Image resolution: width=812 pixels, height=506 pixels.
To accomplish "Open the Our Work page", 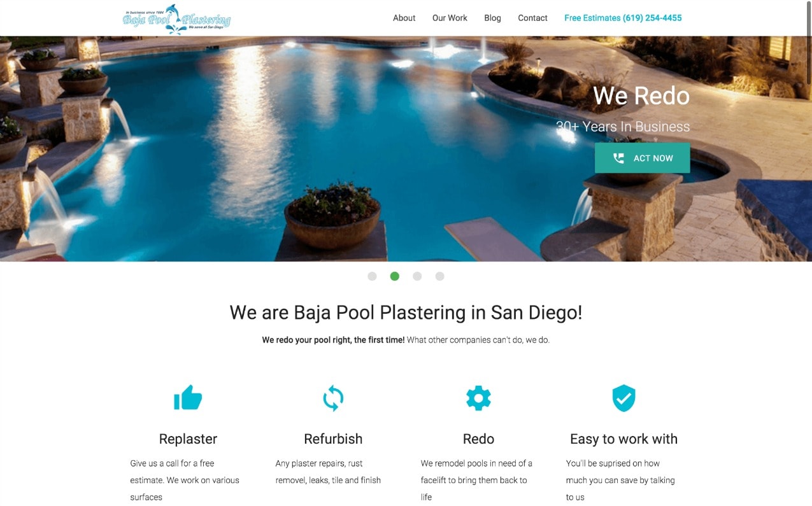I will tap(450, 18).
